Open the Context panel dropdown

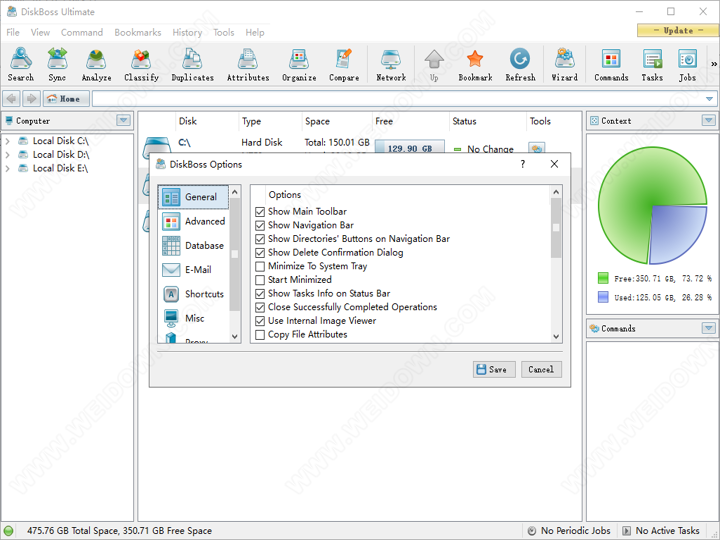click(x=709, y=121)
